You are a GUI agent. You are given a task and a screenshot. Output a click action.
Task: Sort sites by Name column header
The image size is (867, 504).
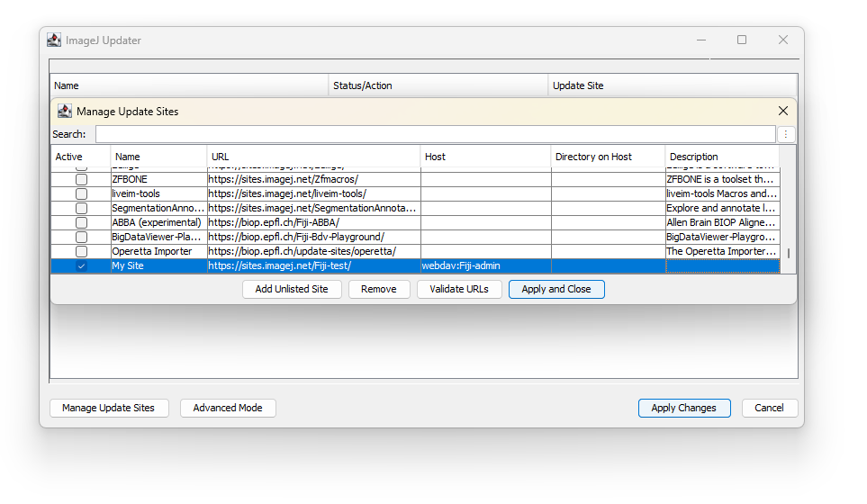pos(158,157)
